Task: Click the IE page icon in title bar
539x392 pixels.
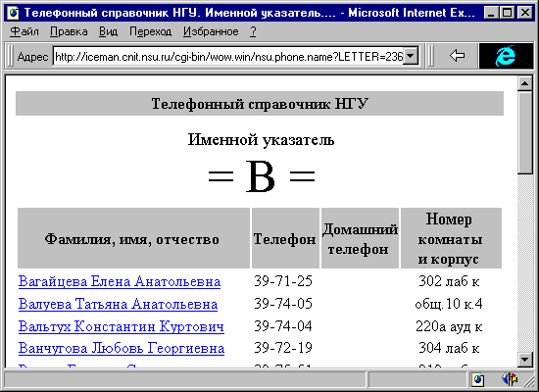Action: 14,13
